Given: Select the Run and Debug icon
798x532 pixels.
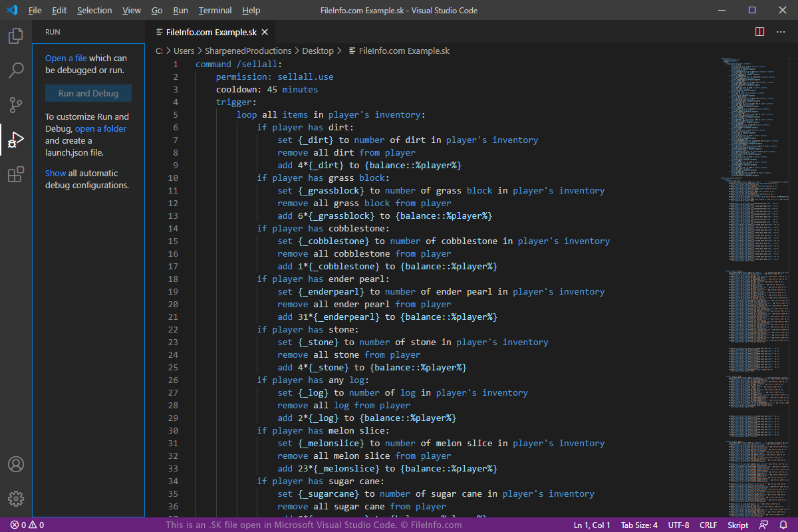Looking at the screenshot, I should tap(15, 140).
